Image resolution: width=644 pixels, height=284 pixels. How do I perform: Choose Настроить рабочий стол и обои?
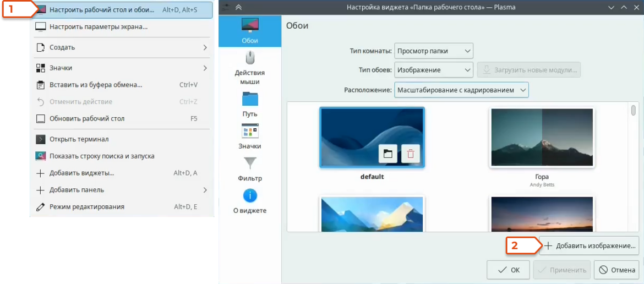(122, 9)
